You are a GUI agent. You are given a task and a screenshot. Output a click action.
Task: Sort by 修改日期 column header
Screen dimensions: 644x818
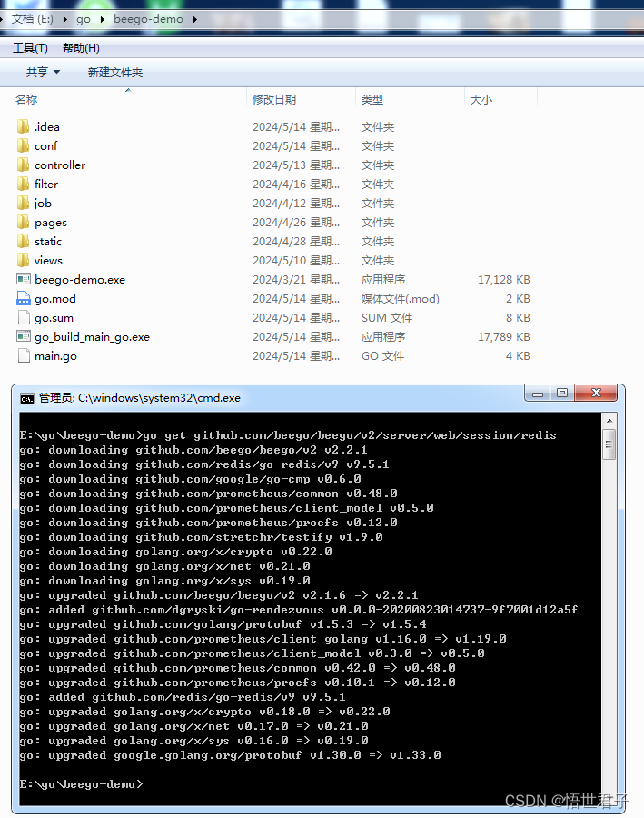coord(274,99)
